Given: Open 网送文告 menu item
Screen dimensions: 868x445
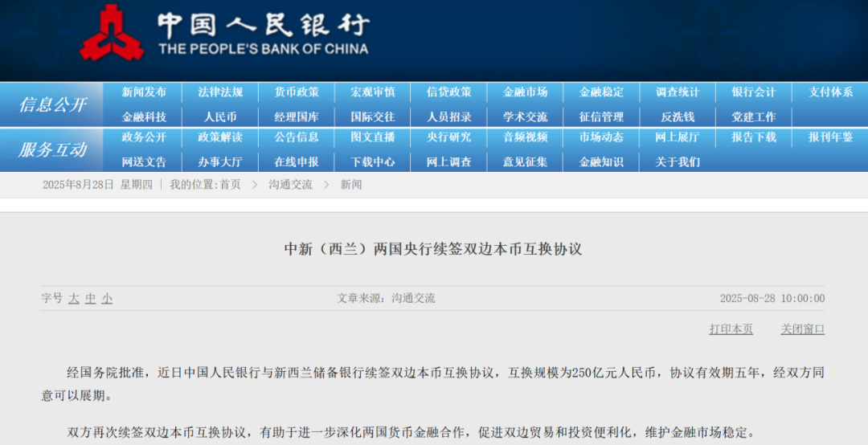Looking at the screenshot, I should click(144, 162).
